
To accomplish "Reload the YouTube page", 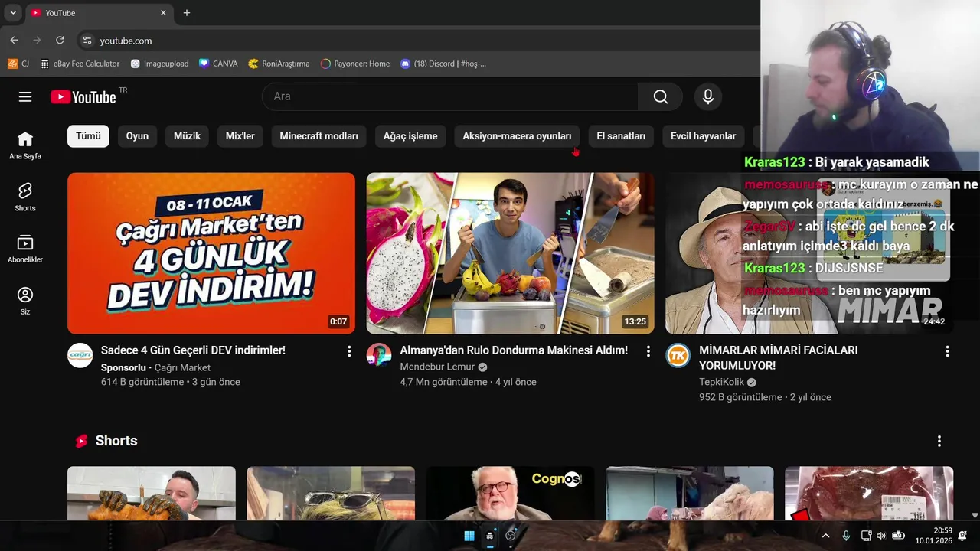I will point(60,41).
